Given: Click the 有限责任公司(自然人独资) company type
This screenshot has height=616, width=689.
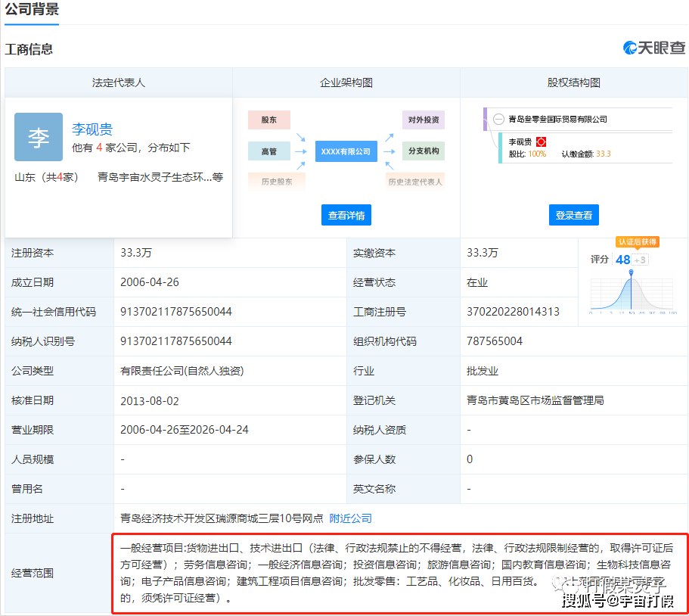Looking at the screenshot, I should click(x=182, y=371).
